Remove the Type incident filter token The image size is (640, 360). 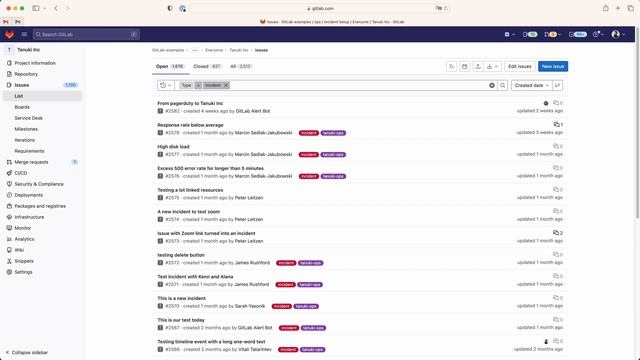226,85
